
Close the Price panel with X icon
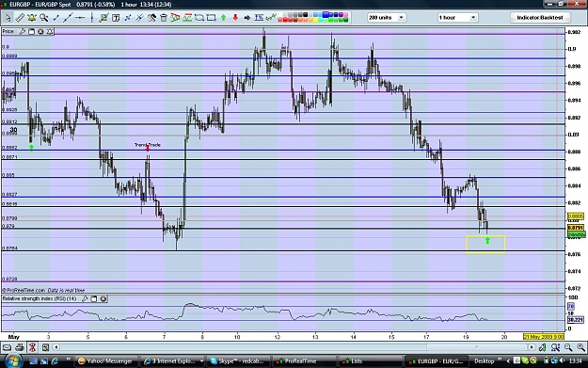pyautogui.click(x=40, y=31)
